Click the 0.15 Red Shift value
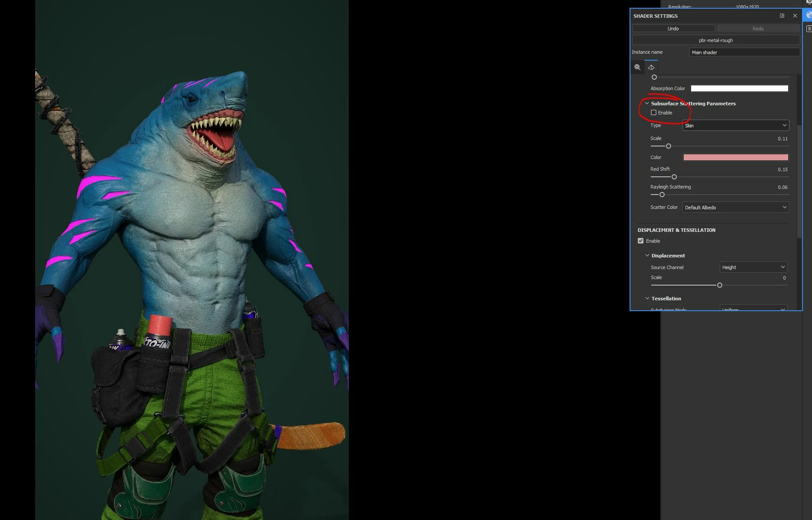The image size is (812, 520). click(x=783, y=169)
